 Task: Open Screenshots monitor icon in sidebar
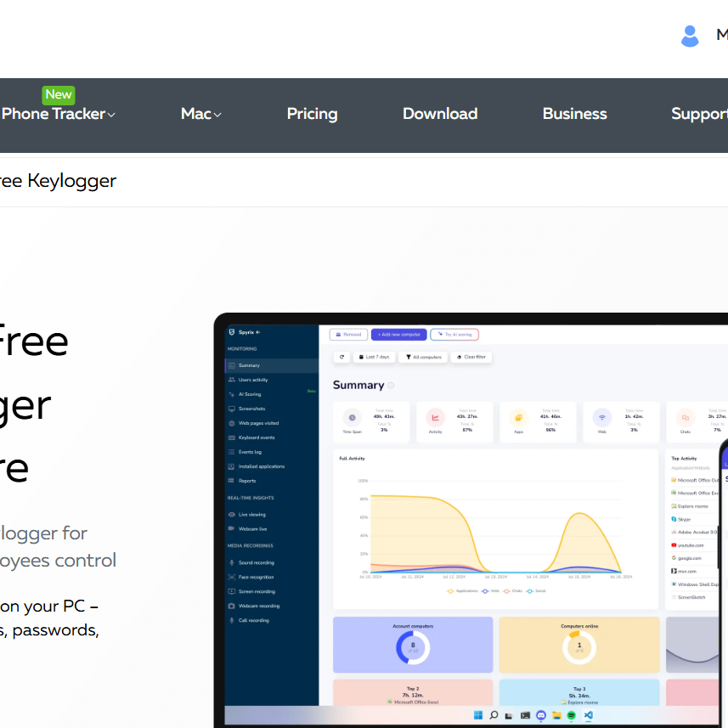[232, 409]
